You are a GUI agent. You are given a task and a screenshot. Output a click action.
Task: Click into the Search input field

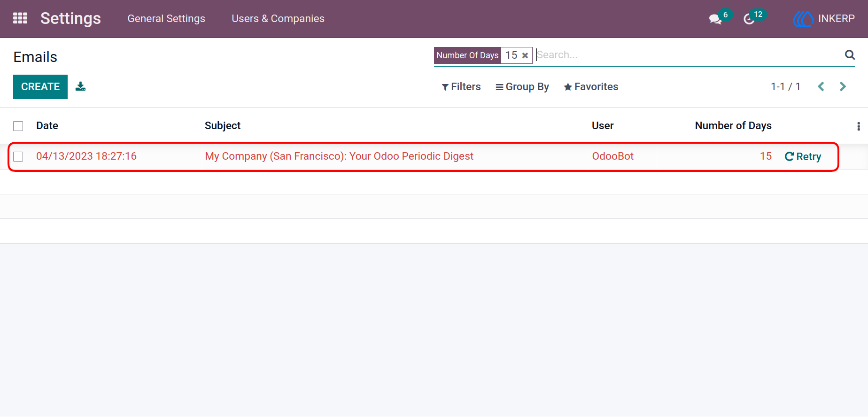[x=688, y=55]
